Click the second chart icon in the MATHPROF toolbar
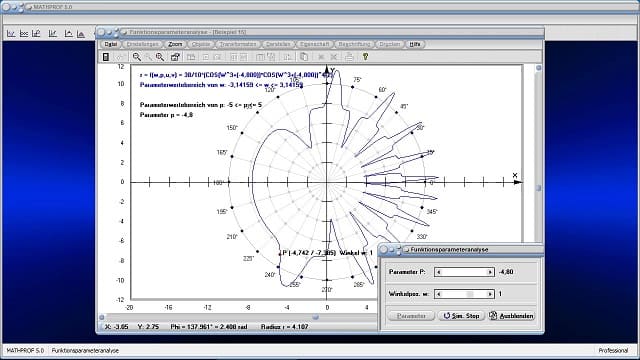 [x=24, y=34]
